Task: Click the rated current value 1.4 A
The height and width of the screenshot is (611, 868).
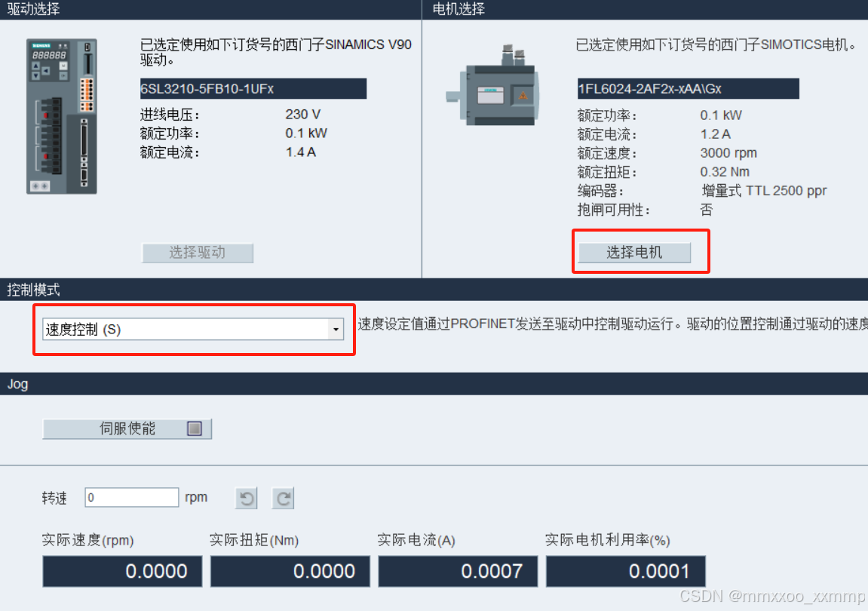Action: tap(301, 152)
